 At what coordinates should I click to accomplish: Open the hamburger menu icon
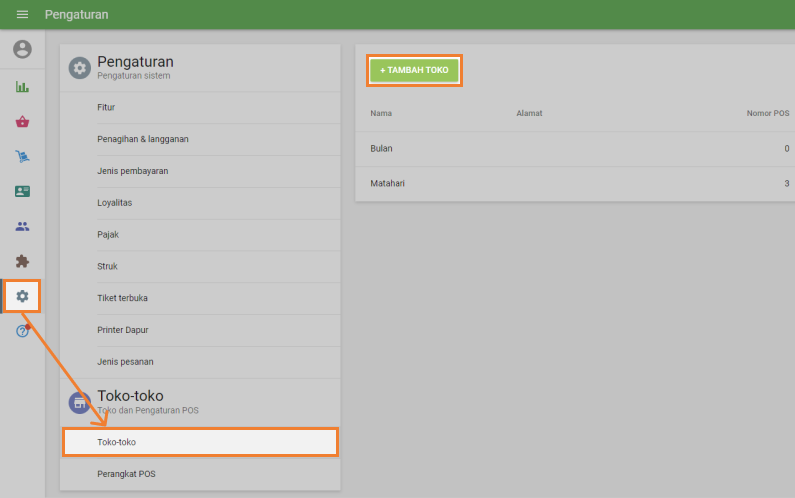(x=22, y=15)
